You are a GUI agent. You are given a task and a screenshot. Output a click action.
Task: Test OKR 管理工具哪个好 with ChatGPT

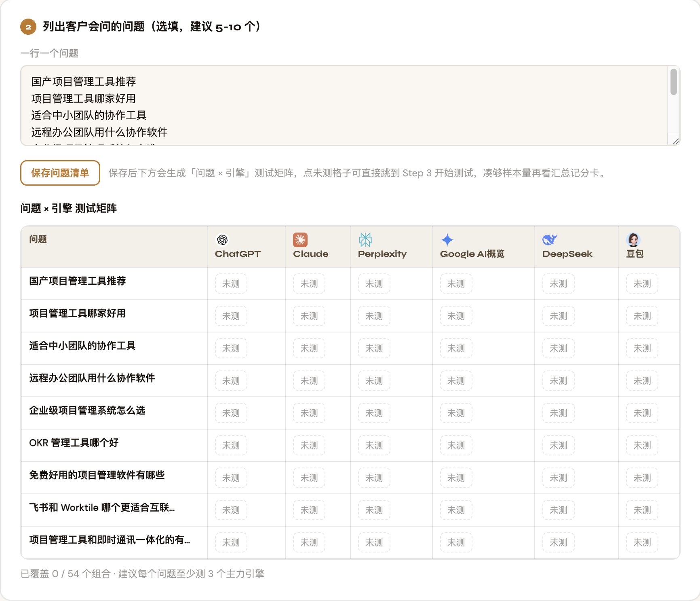coord(231,445)
